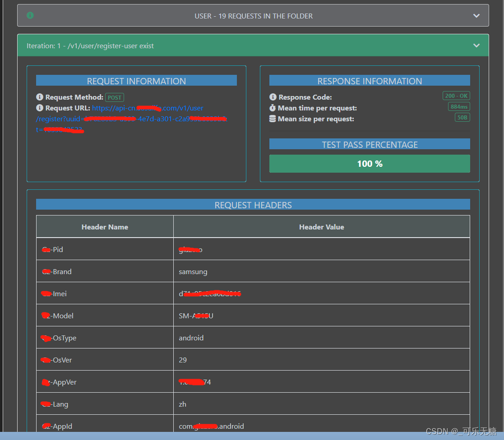Click the 200 - OK response badge

tap(456, 96)
